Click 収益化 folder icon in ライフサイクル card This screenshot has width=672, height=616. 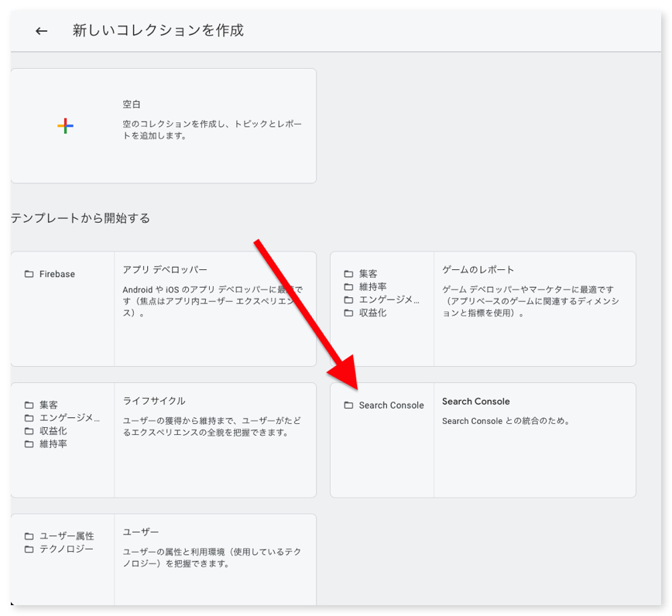[x=29, y=431]
